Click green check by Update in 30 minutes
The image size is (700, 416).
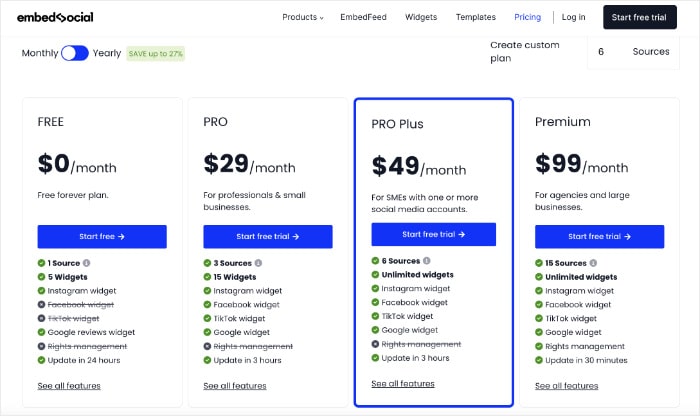click(539, 360)
